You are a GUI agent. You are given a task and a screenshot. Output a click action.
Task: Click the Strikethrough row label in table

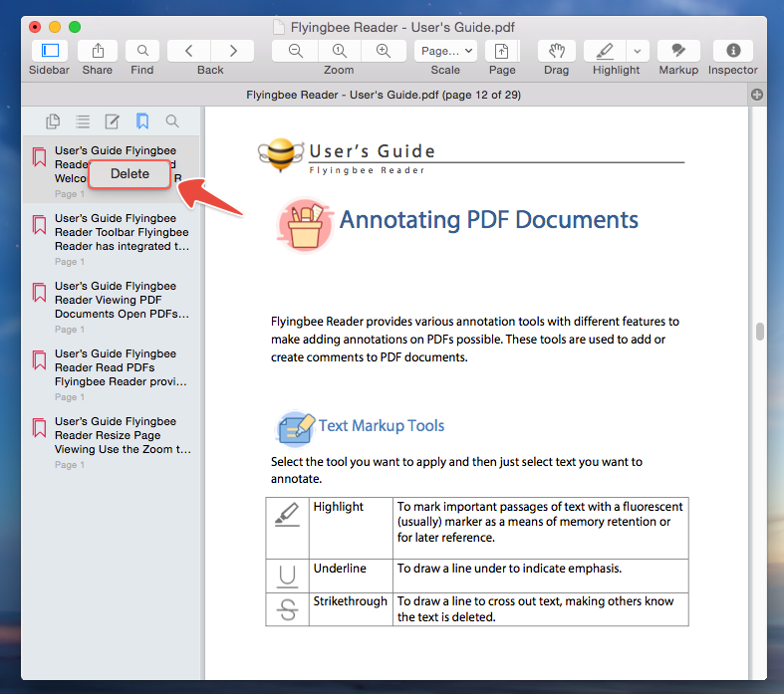point(350,601)
